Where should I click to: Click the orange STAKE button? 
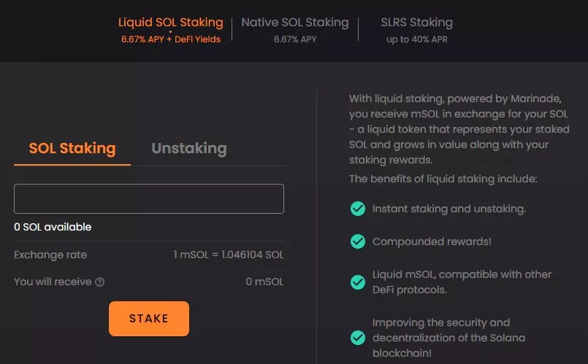click(x=149, y=319)
